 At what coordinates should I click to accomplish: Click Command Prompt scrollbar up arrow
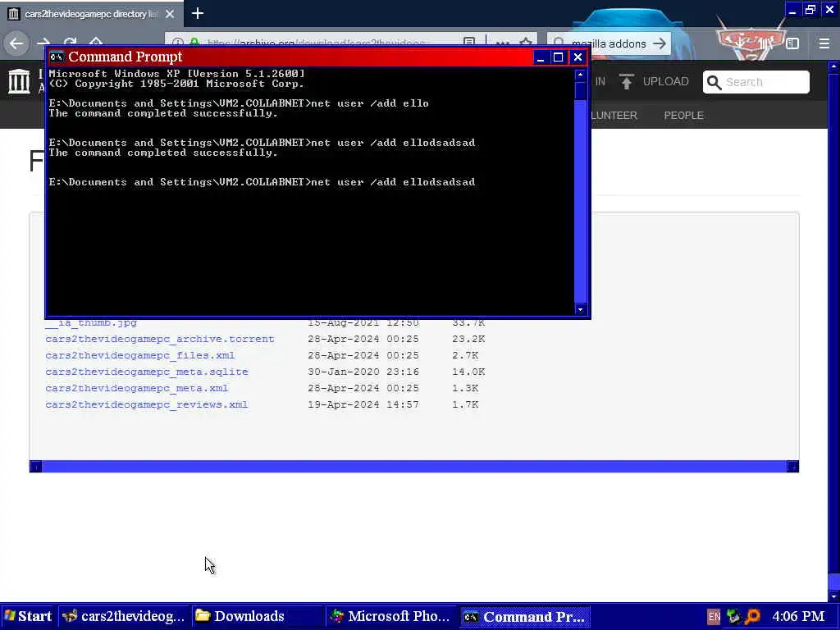point(580,75)
